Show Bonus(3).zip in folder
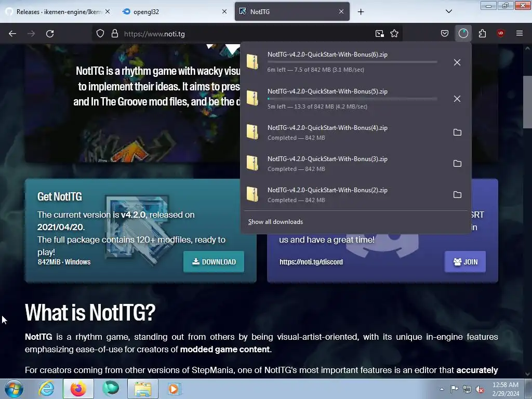The height and width of the screenshot is (399, 532). (x=457, y=164)
